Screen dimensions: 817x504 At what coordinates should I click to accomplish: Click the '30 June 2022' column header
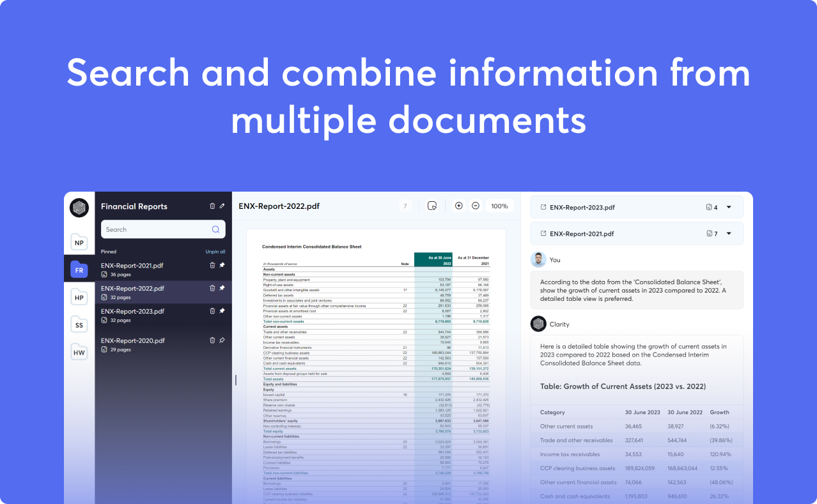pyautogui.click(x=685, y=412)
